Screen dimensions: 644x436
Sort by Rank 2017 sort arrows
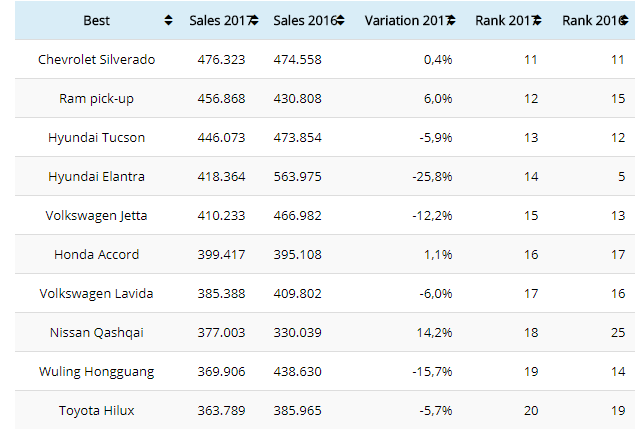pos(537,20)
